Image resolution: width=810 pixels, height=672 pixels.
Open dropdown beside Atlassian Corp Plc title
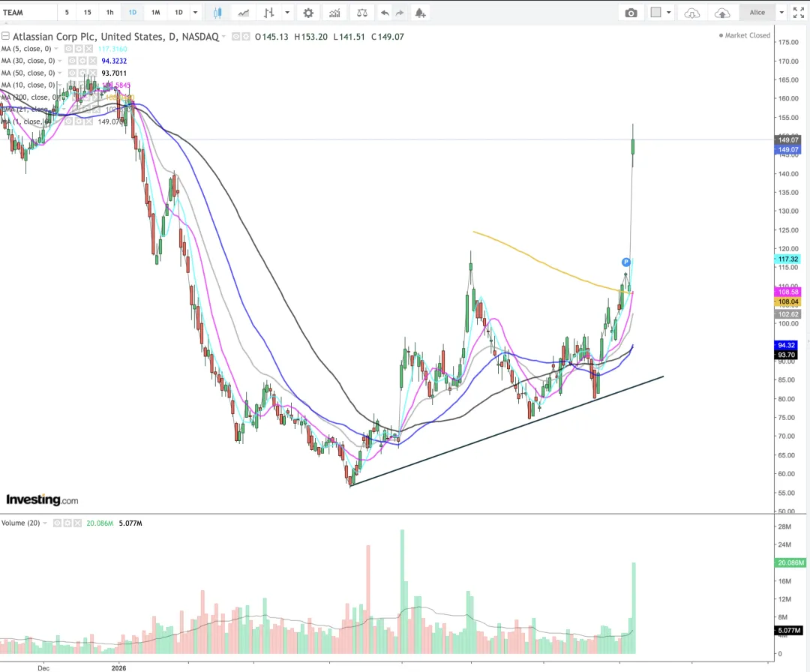pyautogui.click(x=223, y=37)
